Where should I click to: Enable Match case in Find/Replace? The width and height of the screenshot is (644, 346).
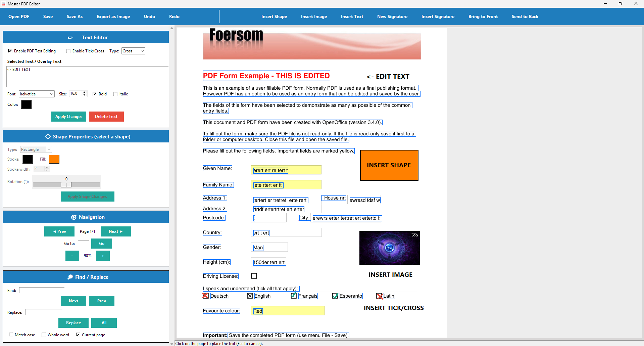(x=10, y=335)
